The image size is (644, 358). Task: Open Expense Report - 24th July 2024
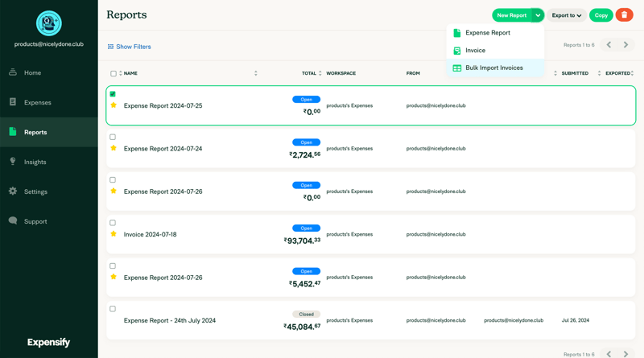[x=170, y=320]
